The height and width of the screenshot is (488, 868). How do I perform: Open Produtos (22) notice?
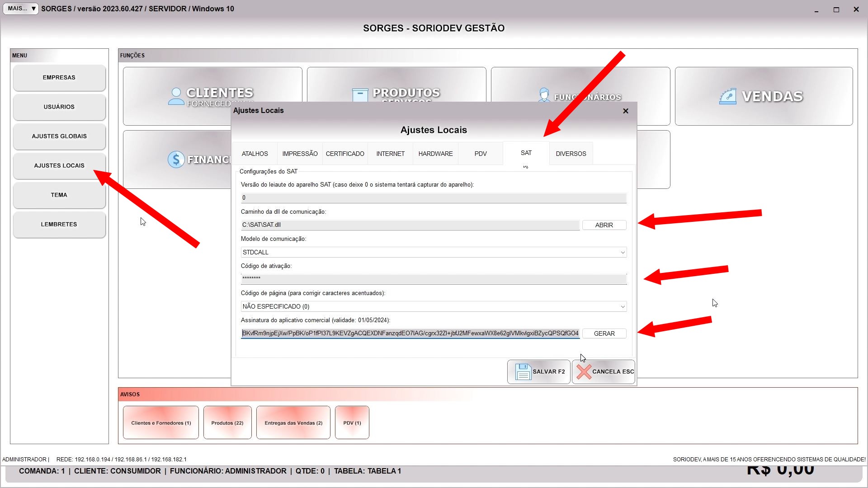(227, 423)
